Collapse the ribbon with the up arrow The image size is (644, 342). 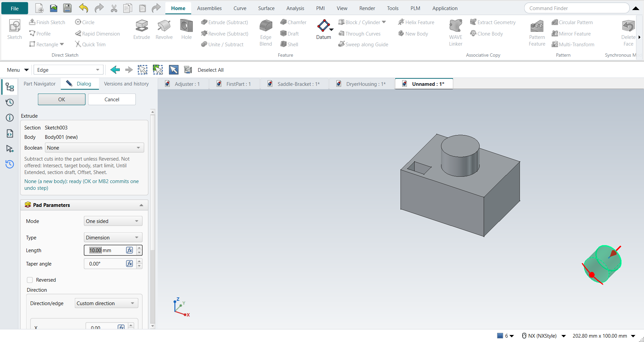tap(636, 8)
